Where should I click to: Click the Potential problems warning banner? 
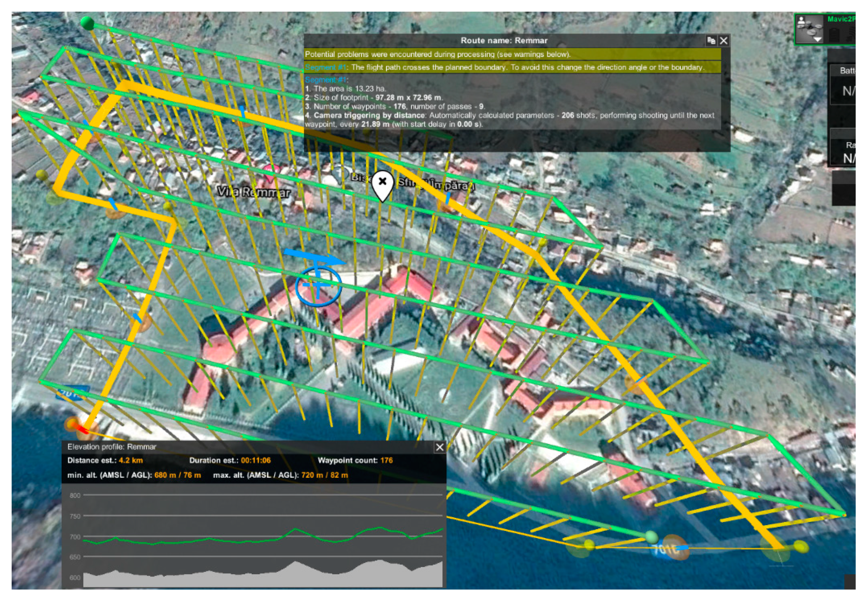(437, 54)
